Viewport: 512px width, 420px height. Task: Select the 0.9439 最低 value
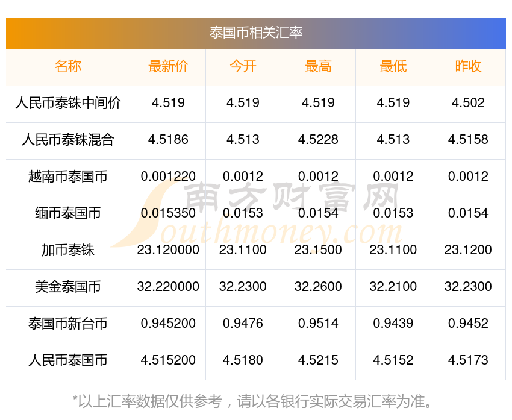393,324
